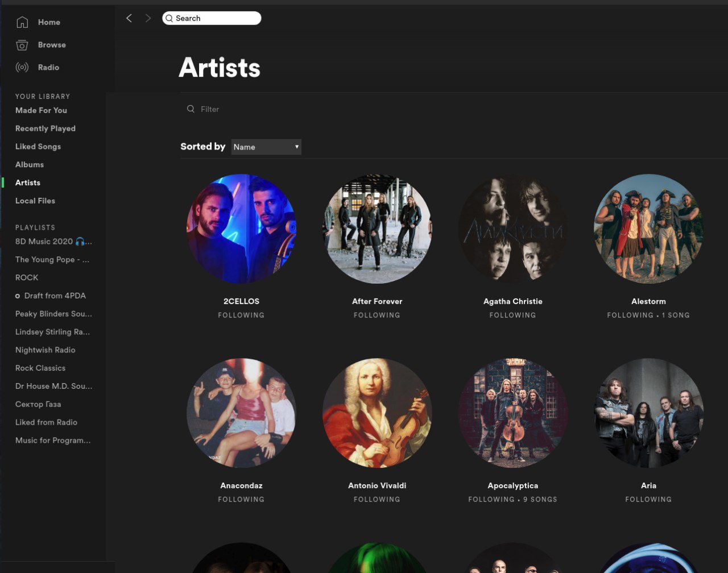Click the circle icon beside Draft from 4PDA
Viewport: 728px width, 573px height.
click(18, 296)
